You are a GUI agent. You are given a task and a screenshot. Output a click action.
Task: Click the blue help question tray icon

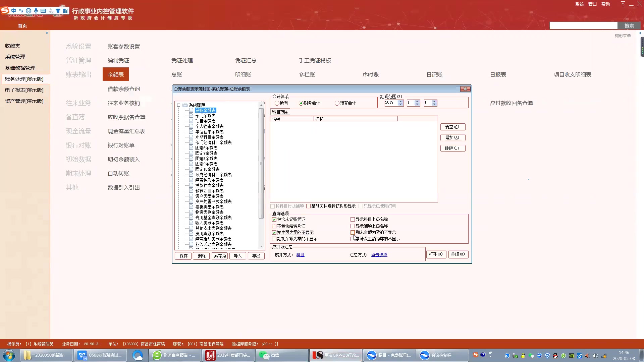click(483, 355)
